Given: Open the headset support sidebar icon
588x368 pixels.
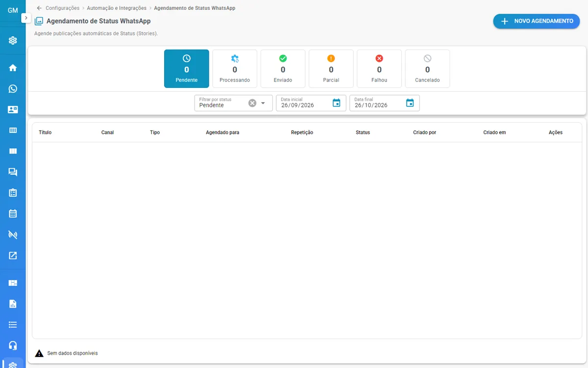Looking at the screenshot, I should coord(13,345).
